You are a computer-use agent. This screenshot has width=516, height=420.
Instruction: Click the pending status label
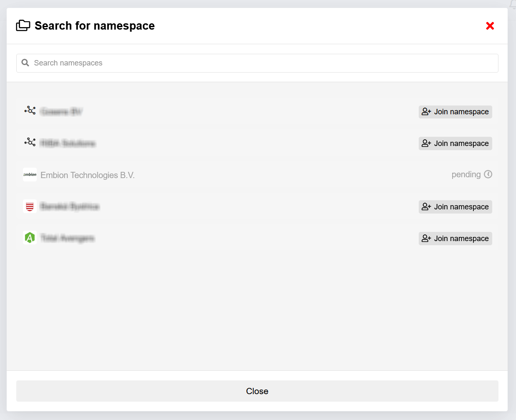pos(466,174)
